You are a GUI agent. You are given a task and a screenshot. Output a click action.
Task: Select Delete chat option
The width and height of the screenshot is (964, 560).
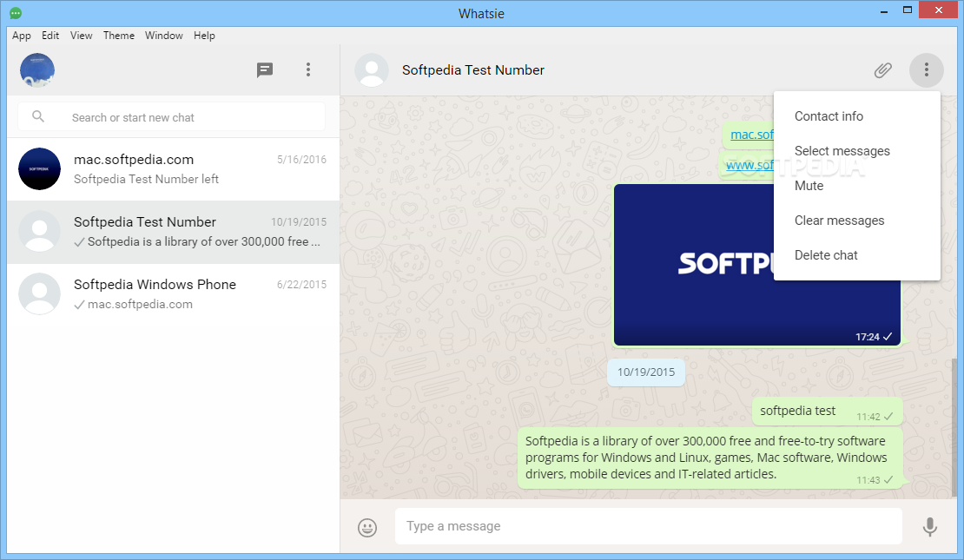(857, 255)
